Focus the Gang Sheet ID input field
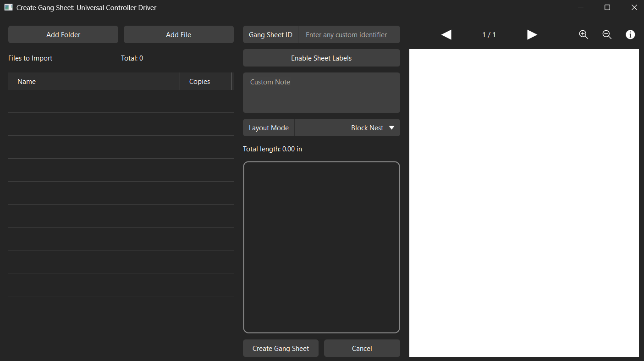This screenshot has width=644, height=361. pos(348,35)
